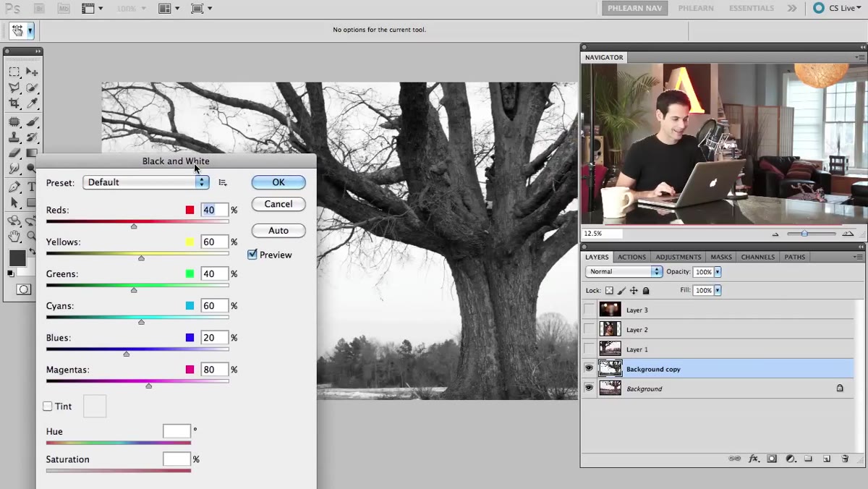Viewport: 868px width, 489px height.
Task: Open the layer blend mode dropdown
Action: (624, 271)
